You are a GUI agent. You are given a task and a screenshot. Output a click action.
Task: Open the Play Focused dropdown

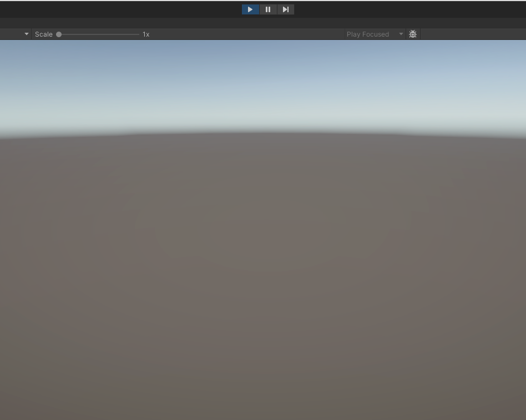(x=375, y=34)
